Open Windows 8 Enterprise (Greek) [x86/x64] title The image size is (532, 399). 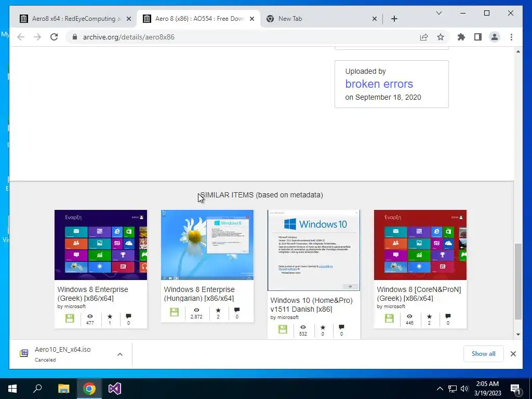tap(92, 294)
